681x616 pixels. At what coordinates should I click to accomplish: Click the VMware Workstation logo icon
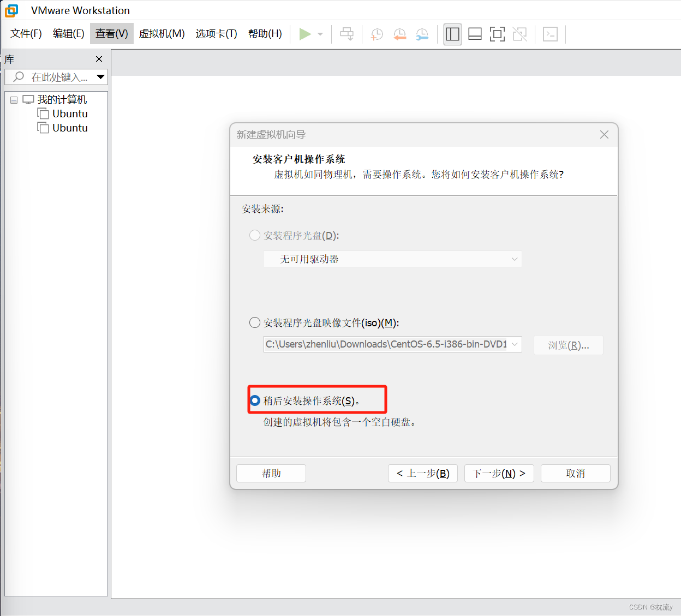[11, 10]
